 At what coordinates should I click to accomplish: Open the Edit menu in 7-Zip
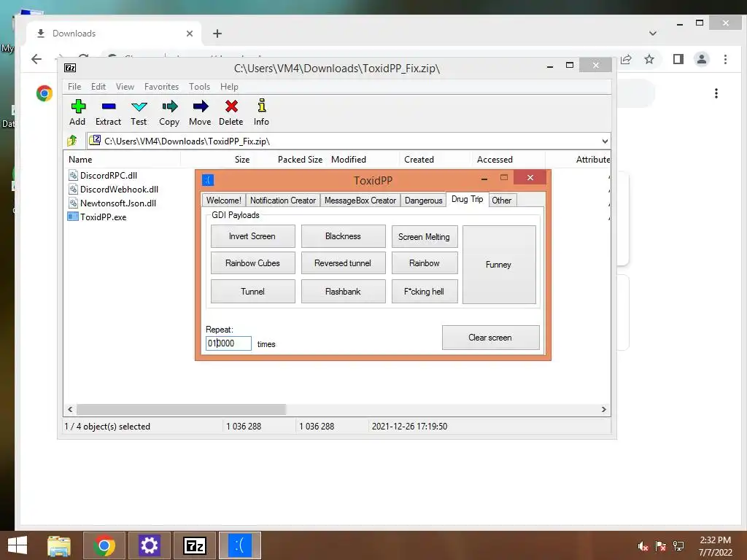[98, 86]
